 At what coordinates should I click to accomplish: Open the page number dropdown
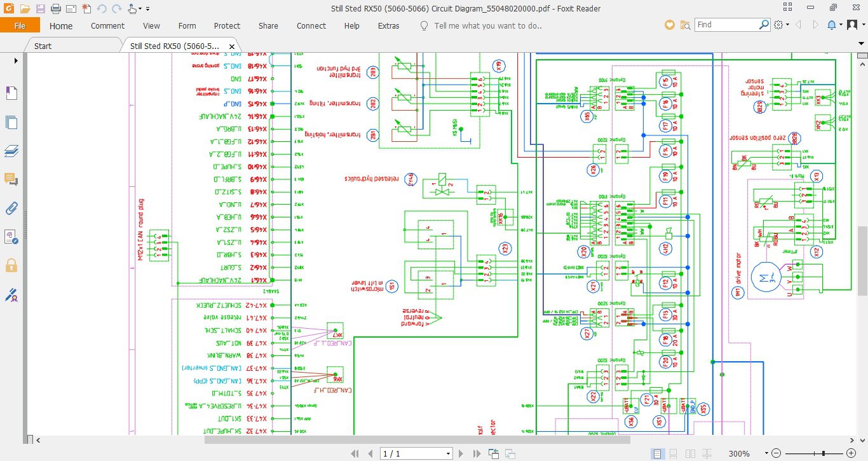coord(448,454)
